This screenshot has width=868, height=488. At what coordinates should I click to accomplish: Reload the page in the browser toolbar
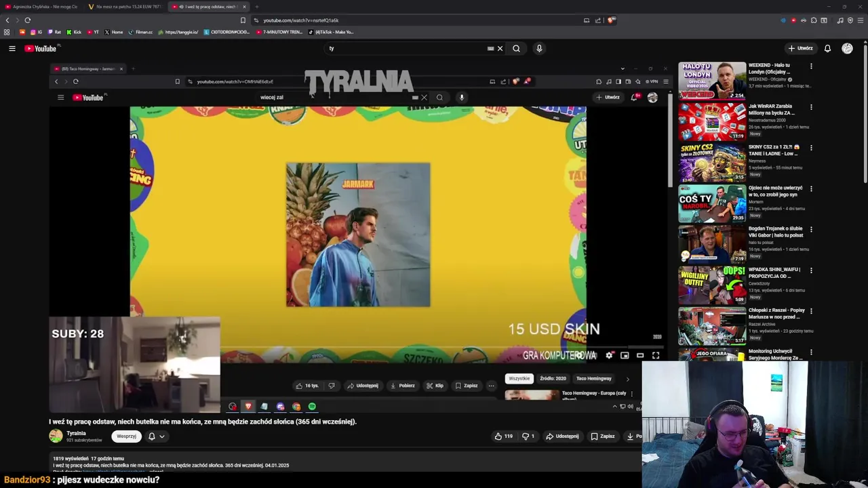coord(27,20)
